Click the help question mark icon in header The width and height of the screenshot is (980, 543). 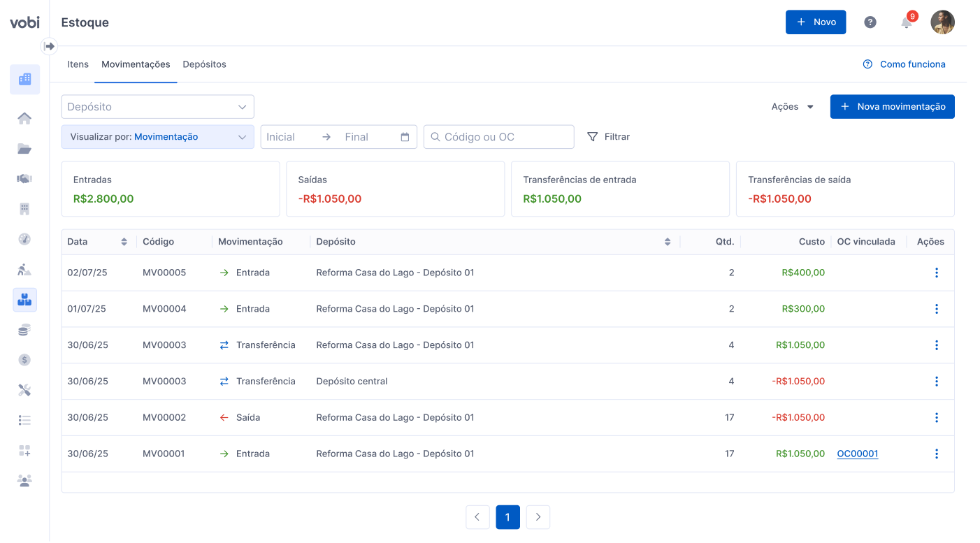tap(870, 22)
